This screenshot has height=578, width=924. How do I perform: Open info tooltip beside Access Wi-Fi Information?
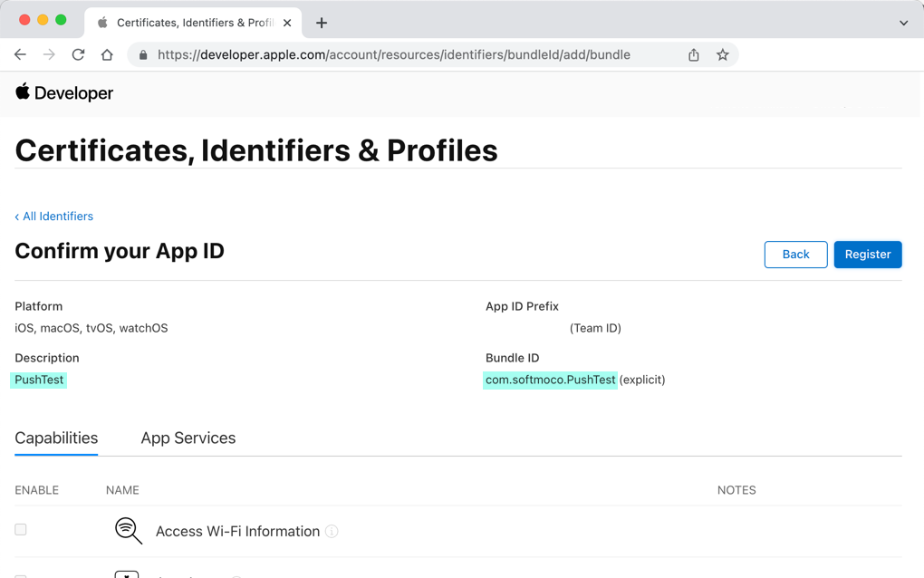tap(332, 532)
